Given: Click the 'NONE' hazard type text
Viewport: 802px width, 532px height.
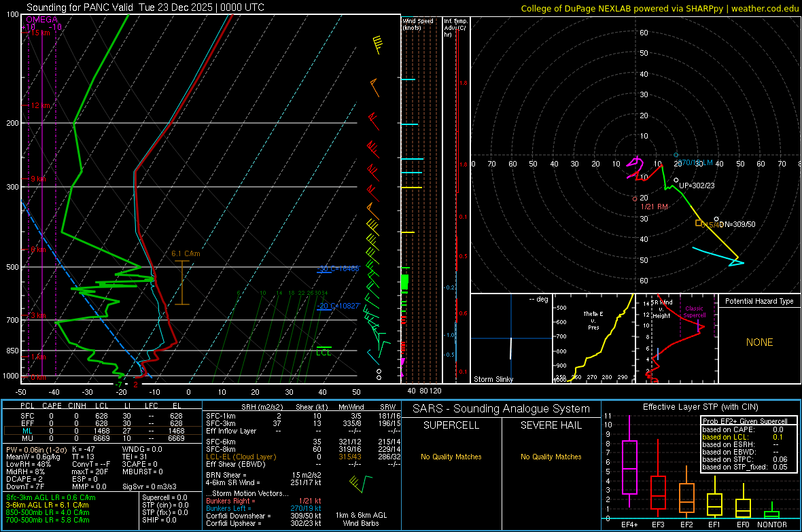Looking at the screenshot, I should (759, 342).
